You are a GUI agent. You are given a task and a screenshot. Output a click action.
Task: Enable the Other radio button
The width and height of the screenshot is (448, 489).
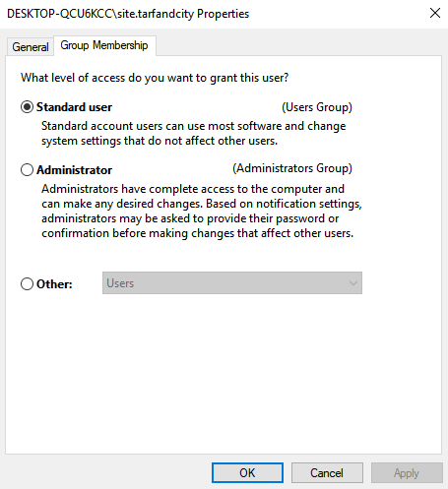27,283
